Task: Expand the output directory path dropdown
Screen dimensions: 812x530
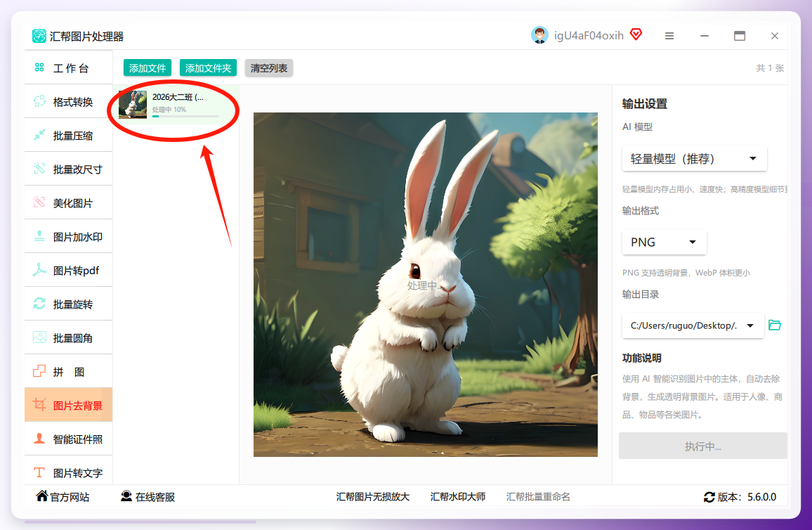Action: click(693, 325)
